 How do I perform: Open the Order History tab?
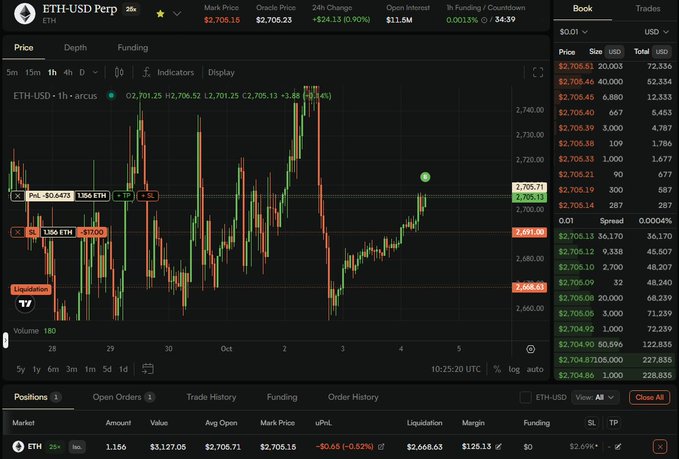tap(353, 397)
